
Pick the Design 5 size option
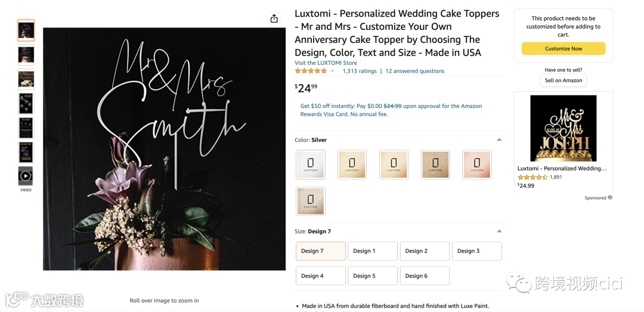(x=372, y=276)
